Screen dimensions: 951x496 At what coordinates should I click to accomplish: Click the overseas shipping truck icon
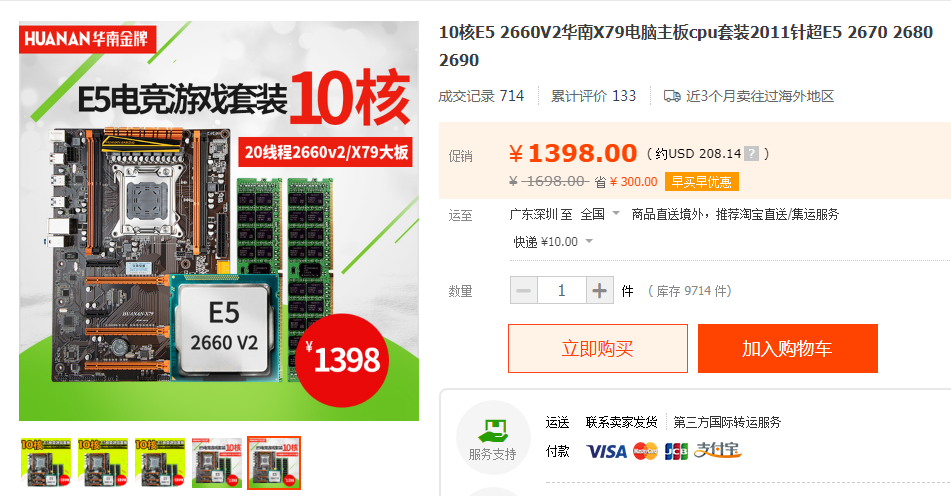pos(672,96)
